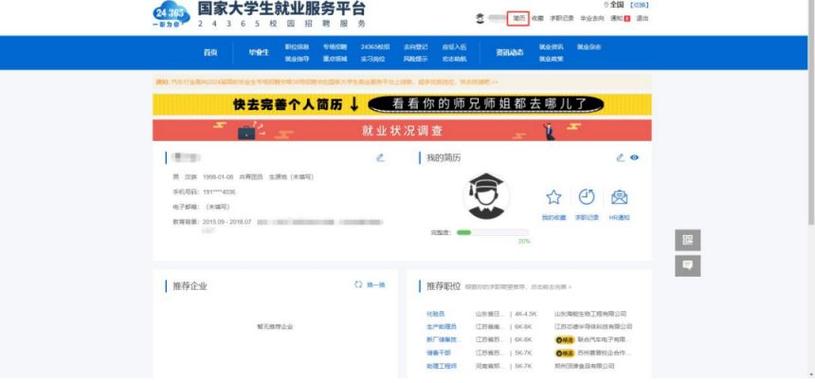Screen dimensions: 815x383
Task: Open 就业杂志 in navigation bar
Action: tap(589, 47)
